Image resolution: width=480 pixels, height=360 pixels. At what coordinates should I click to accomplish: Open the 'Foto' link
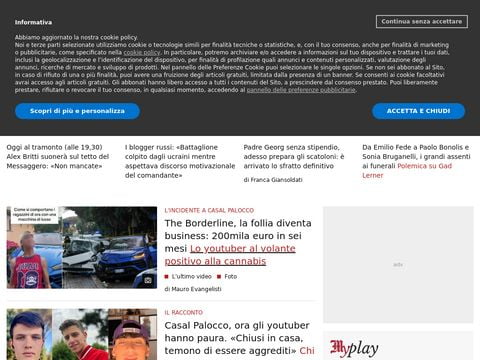(231, 276)
